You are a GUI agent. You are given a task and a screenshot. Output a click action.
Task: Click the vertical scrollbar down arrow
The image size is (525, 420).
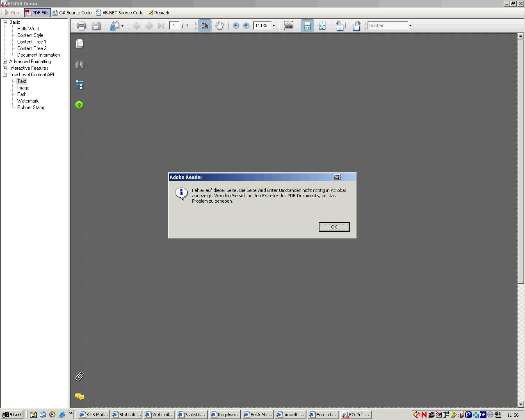pyautogui.click(x=520, y=404)
